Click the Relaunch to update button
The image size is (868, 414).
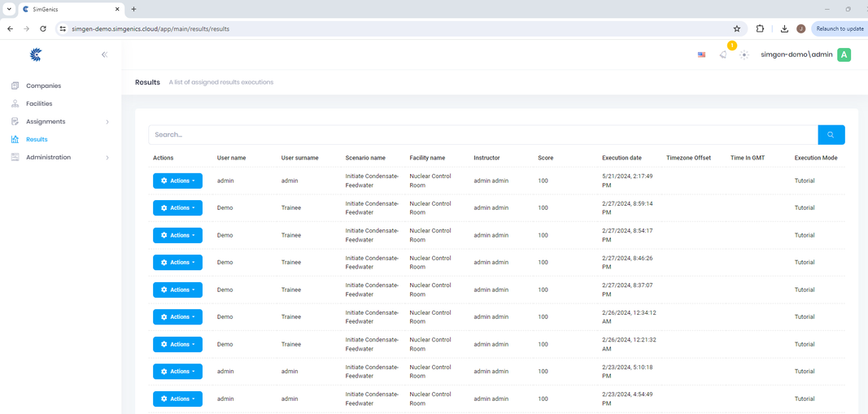coord(840,28)
